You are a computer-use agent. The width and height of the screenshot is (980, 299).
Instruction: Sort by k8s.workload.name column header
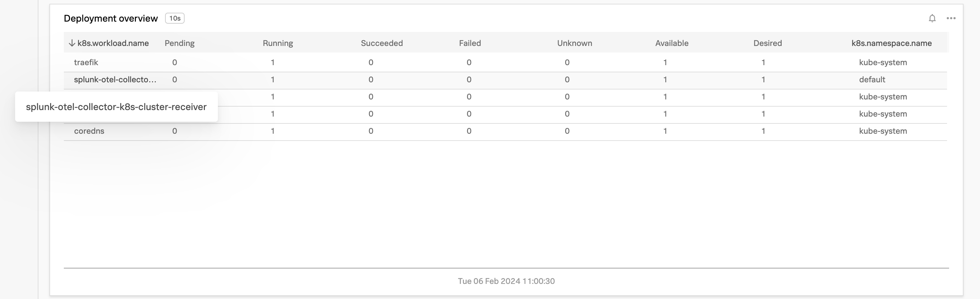click(113, 43)
